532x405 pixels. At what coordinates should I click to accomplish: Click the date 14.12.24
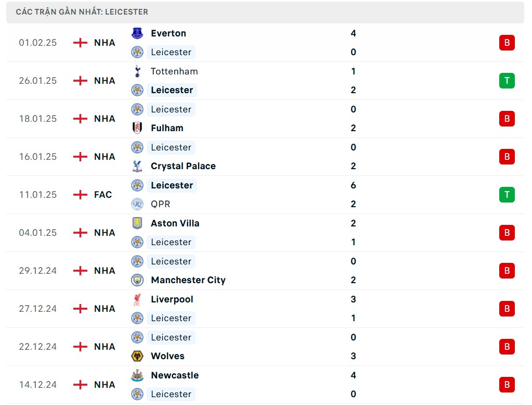coord(37,385)
